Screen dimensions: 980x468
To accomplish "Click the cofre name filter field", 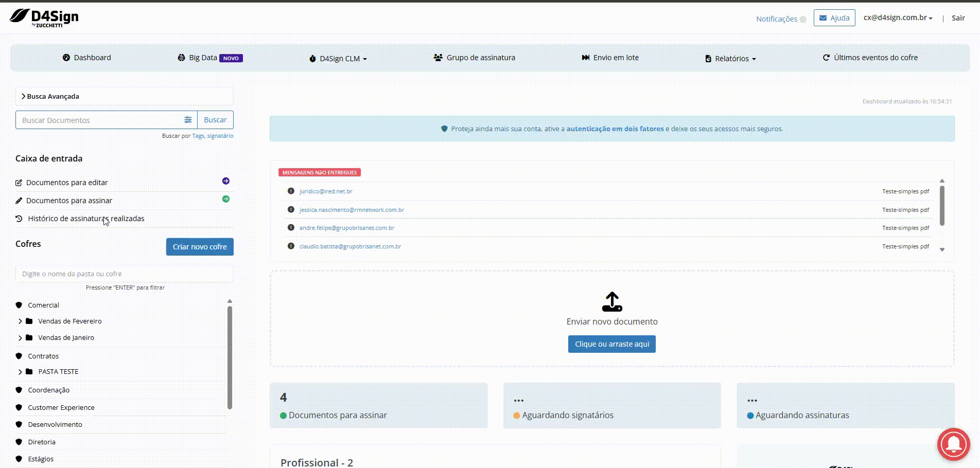I will 124,274.
